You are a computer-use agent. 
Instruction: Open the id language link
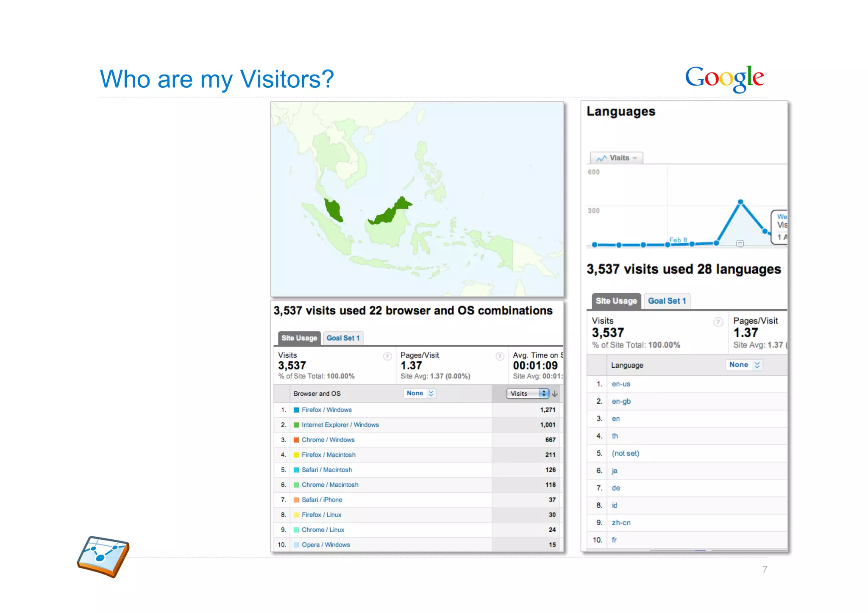click(x=615, y=505)
